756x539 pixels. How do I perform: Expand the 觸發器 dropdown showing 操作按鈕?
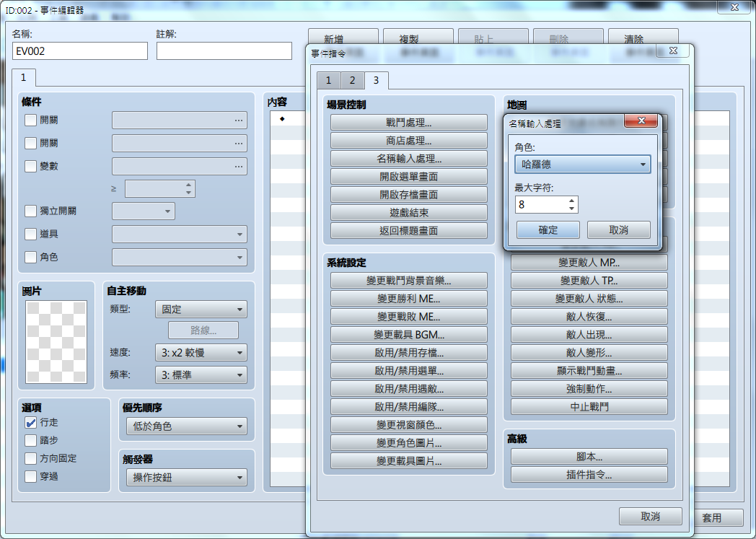tap(187, 477)
